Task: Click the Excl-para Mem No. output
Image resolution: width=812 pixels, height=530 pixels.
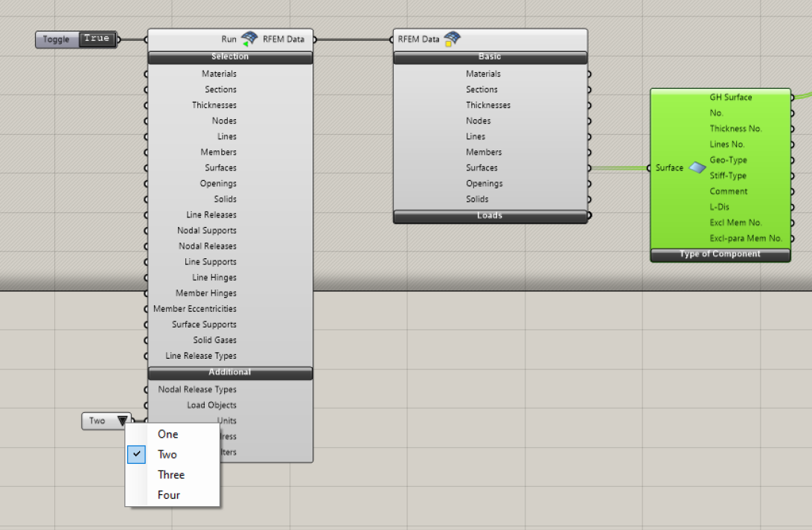Action: 746,238
